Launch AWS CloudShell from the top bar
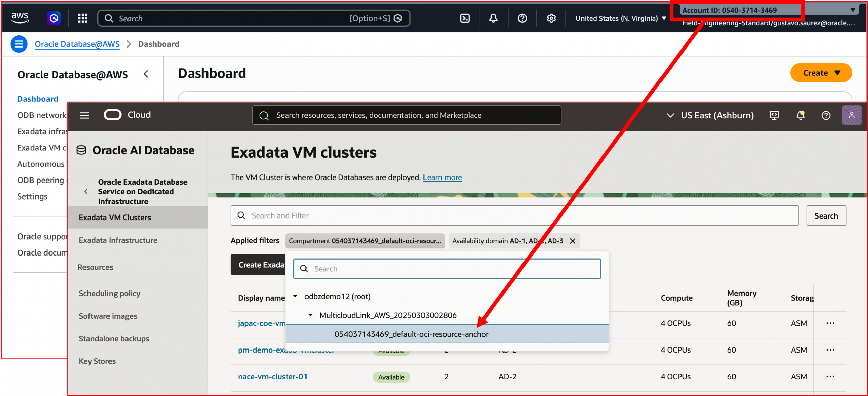This screenshot has height=396, width=868. [x=465, y=18]
